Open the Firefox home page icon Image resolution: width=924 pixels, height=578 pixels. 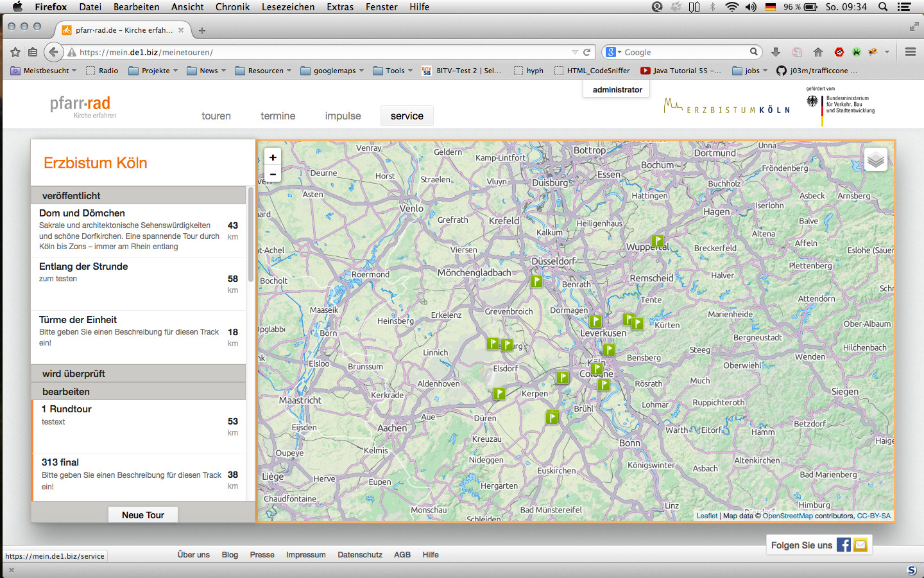(817, 52)
